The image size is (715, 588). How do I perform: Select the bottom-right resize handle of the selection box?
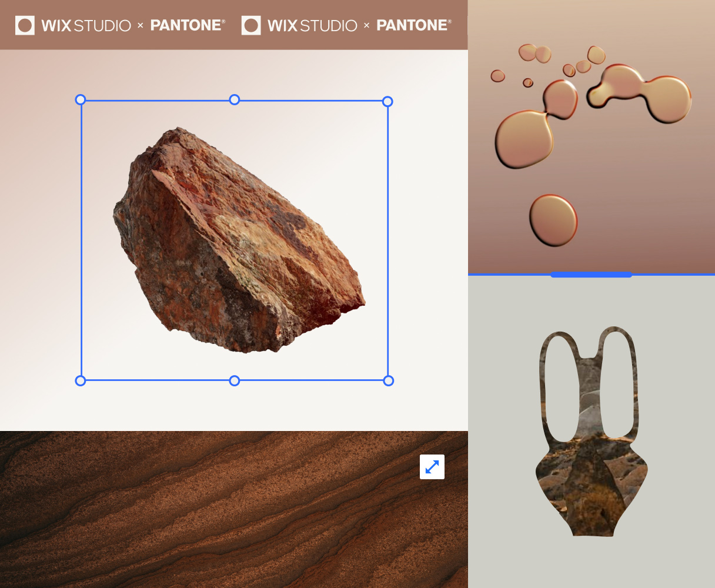click(388, 380)
